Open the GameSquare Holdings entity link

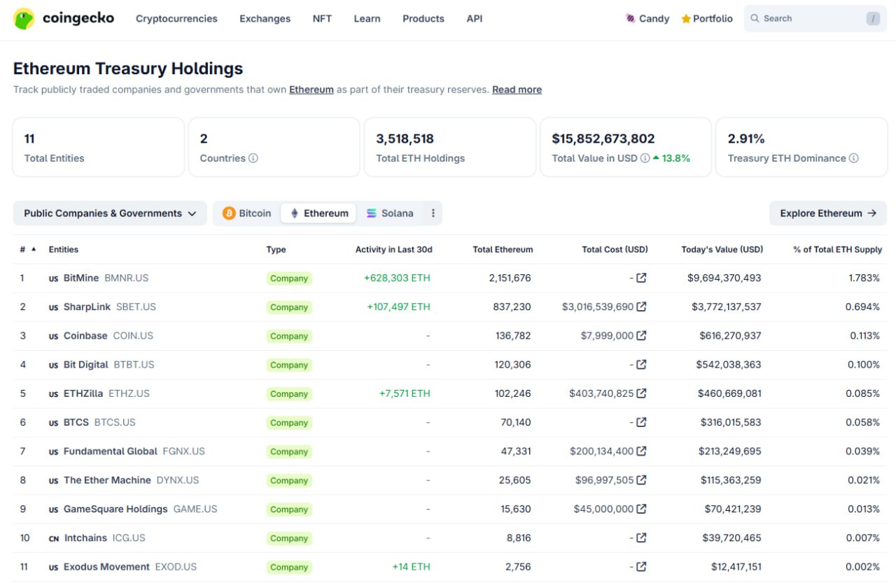pos(115,509)
